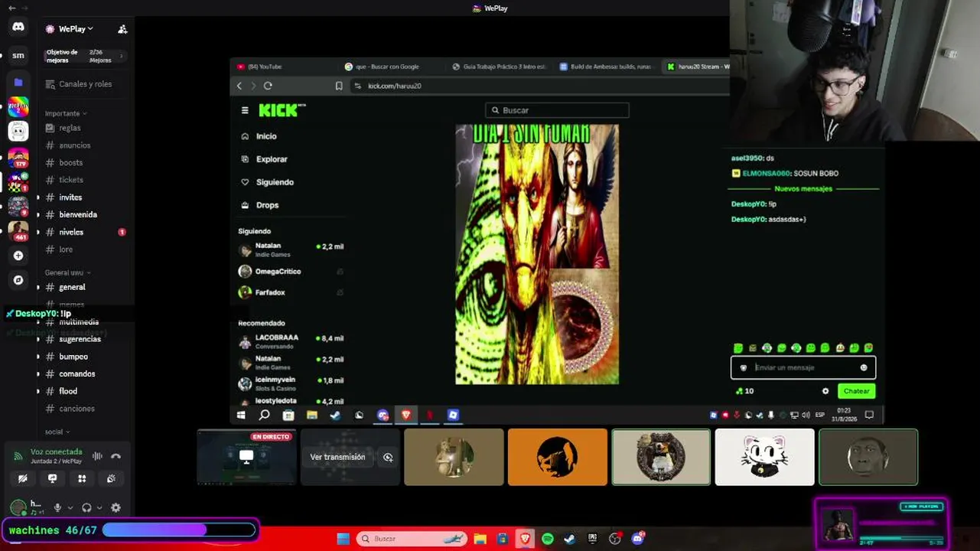The image size is (980, 551).
Task: Mute the microphone in Discord user panel
Action: 57,507
